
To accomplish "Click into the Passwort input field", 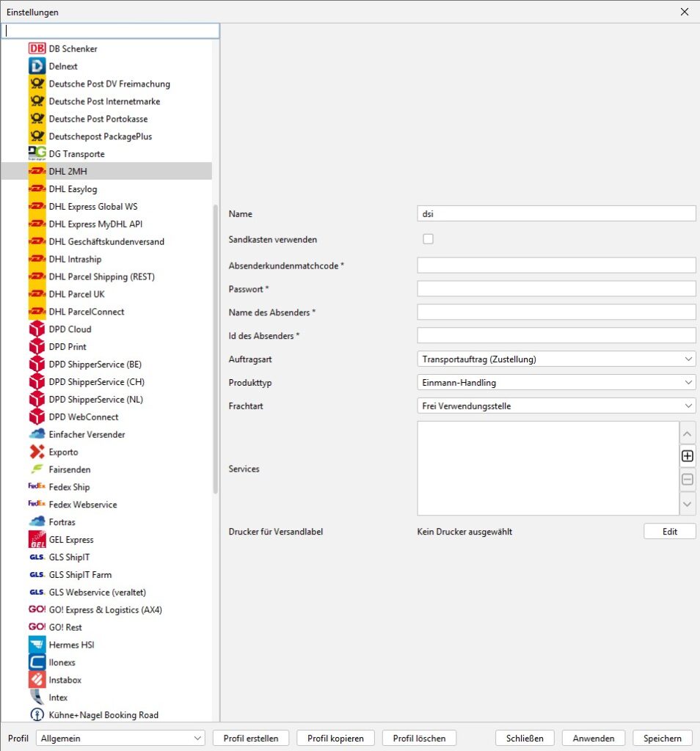I will (556, 289).
